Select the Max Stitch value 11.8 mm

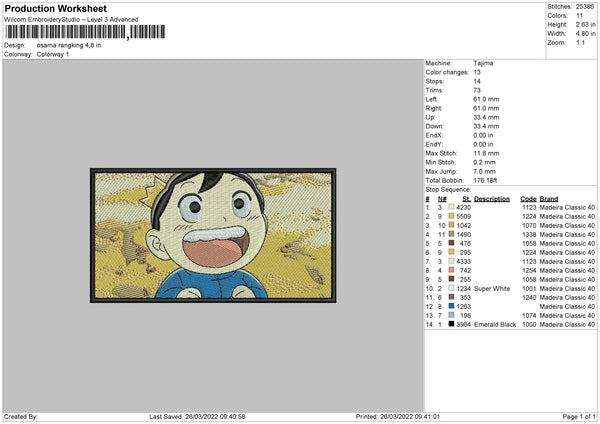tap(486, 153)
